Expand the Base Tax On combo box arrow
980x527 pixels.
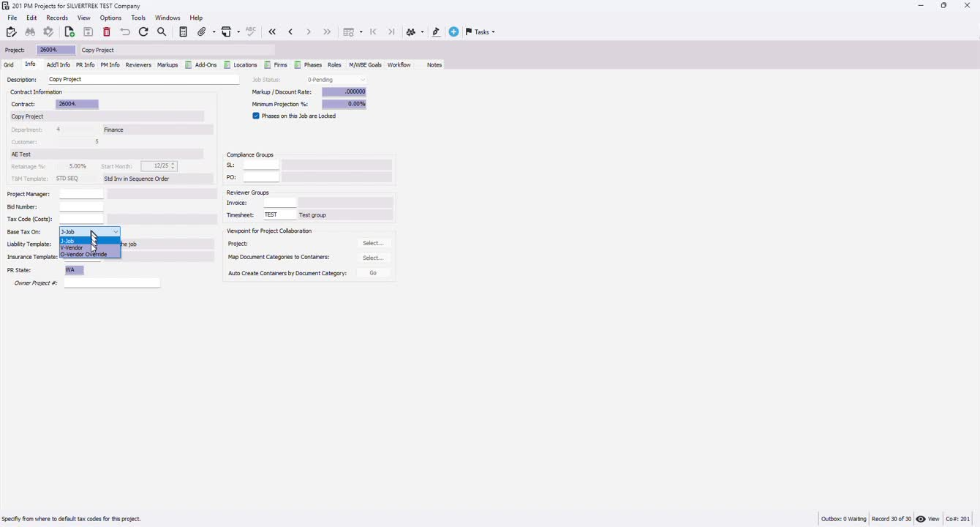[116, 232]
